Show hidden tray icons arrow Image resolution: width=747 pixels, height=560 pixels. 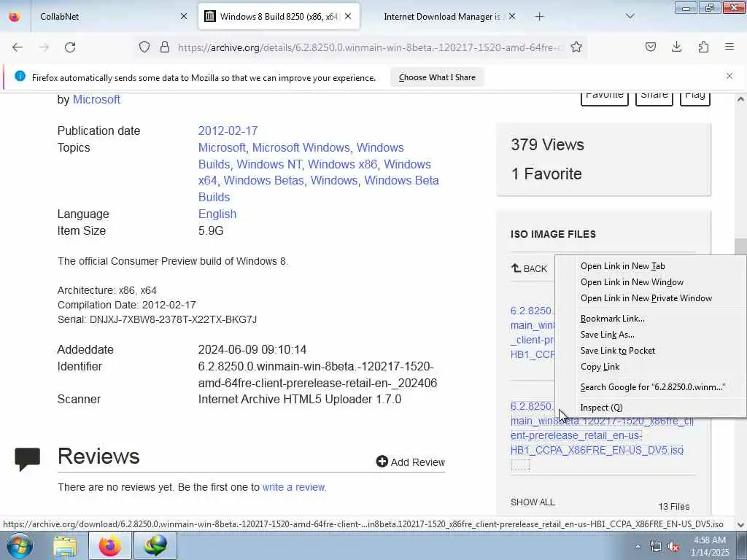pos(638,547)
